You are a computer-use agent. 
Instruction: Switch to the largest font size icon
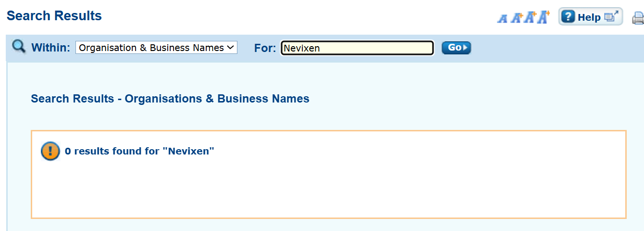click(544, 17)
